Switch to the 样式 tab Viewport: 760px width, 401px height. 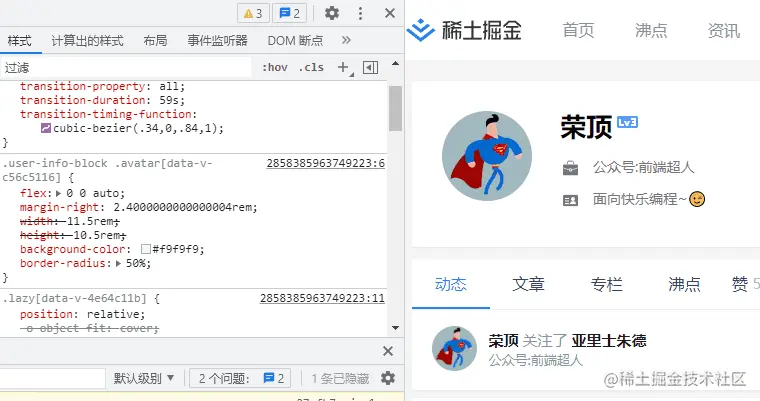(19, 41)
